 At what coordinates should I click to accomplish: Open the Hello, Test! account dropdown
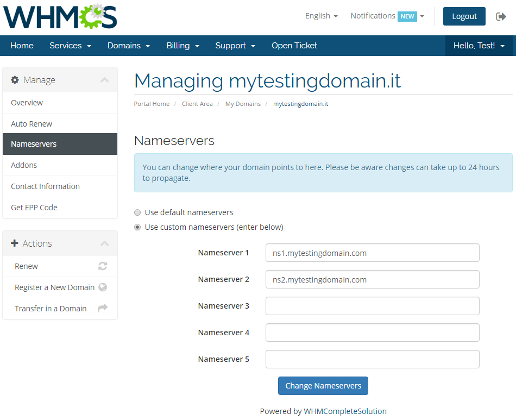(x=479, y=46)
